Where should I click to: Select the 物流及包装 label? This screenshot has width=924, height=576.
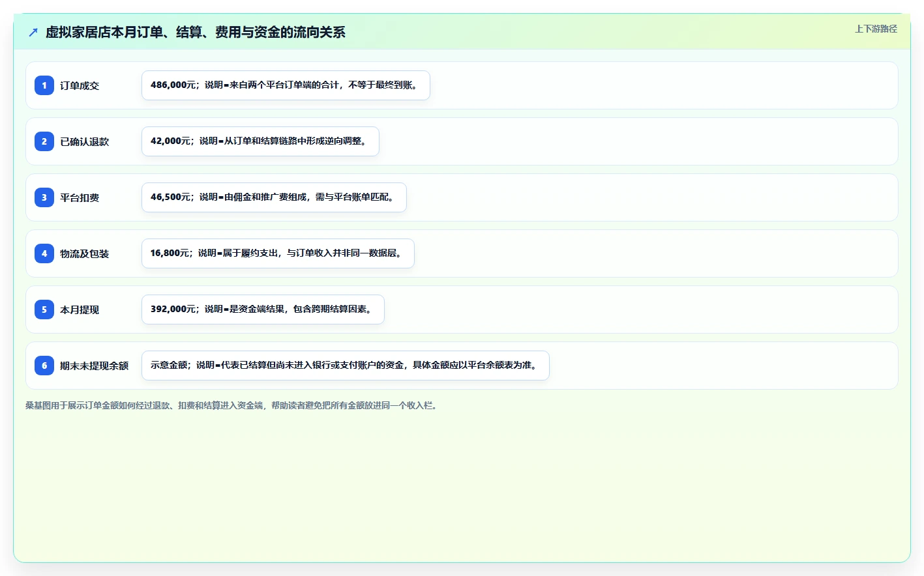85,253
